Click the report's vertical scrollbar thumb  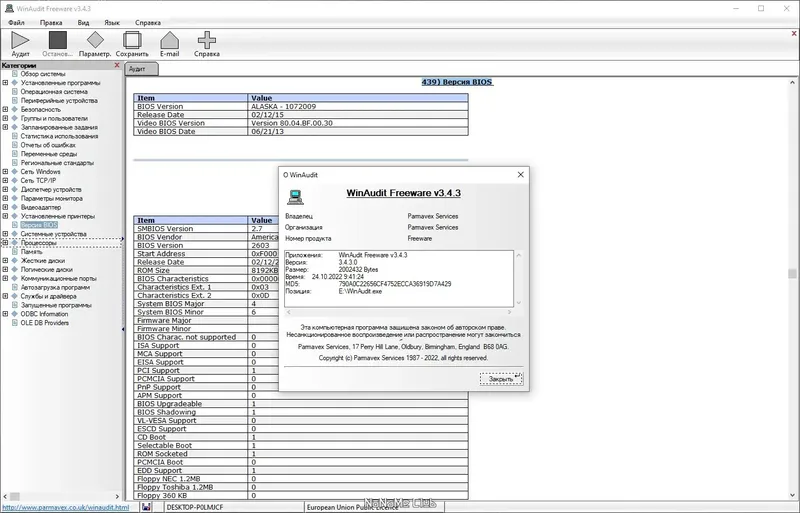pyautogui.click(x=792, y=274)
